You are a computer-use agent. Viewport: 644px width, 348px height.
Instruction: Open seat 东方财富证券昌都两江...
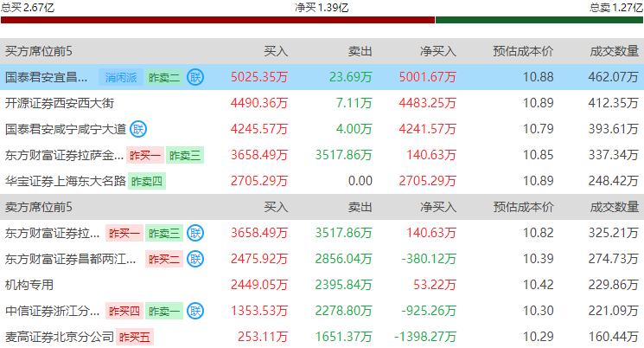click(70, 259)
